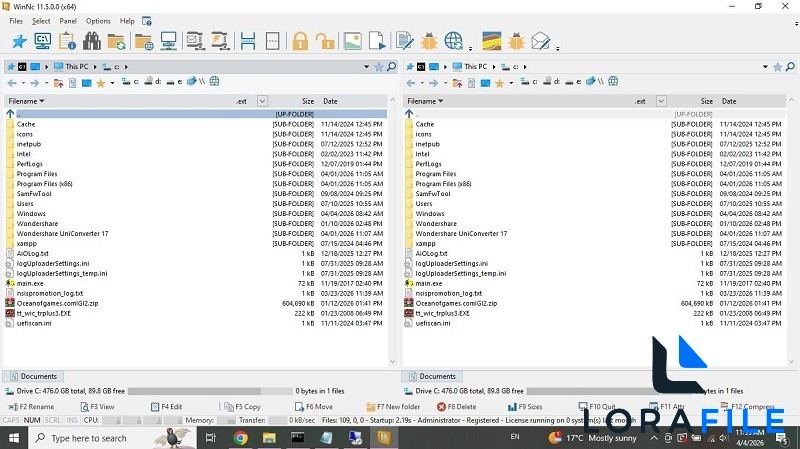Click the F9 Sizes button
800x449 pixels.
[x=525, y=407]
